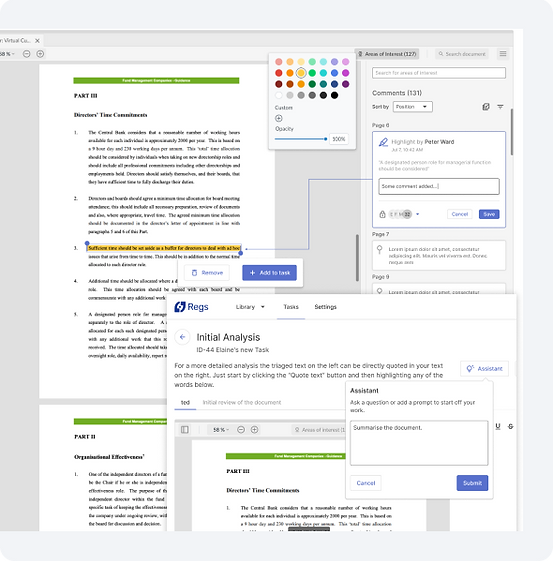Click the export comments icon beside the filter
The image size is (553, 561).
(486, 107)
